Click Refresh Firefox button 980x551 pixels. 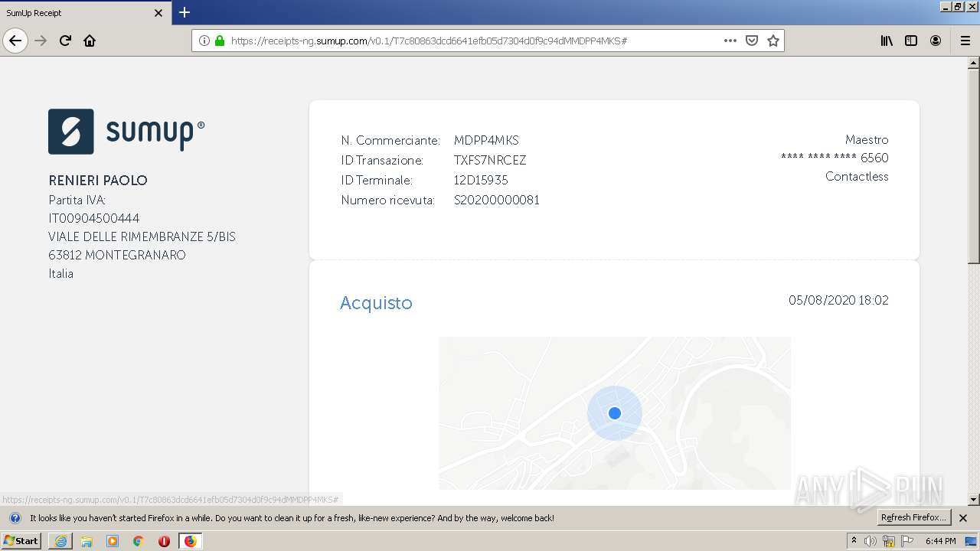tap(913, 518)
